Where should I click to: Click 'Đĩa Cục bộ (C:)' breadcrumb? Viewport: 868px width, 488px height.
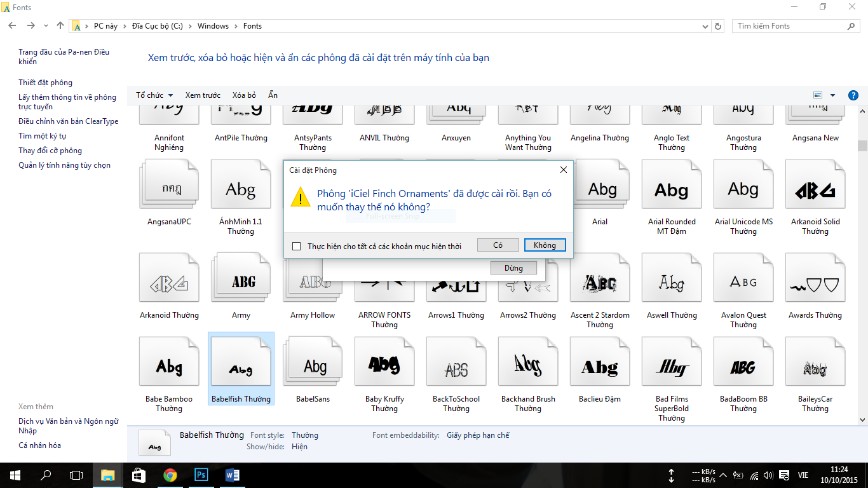(158, 26)
